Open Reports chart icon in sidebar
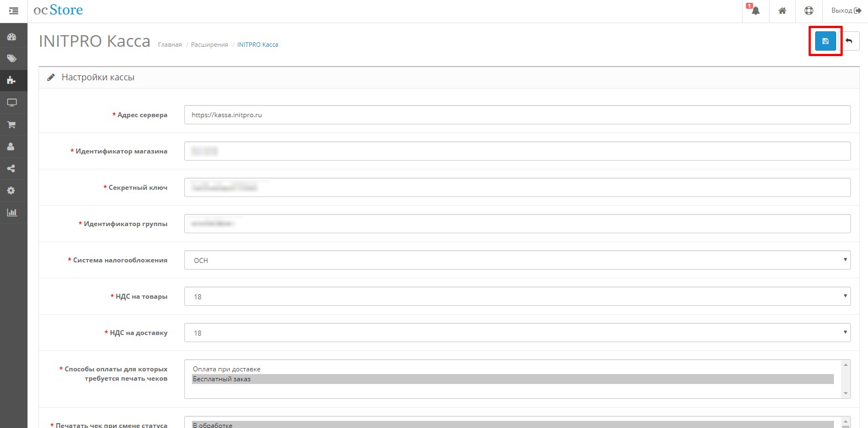The height and width of the screenshot is (428, 868). [12, 212]
